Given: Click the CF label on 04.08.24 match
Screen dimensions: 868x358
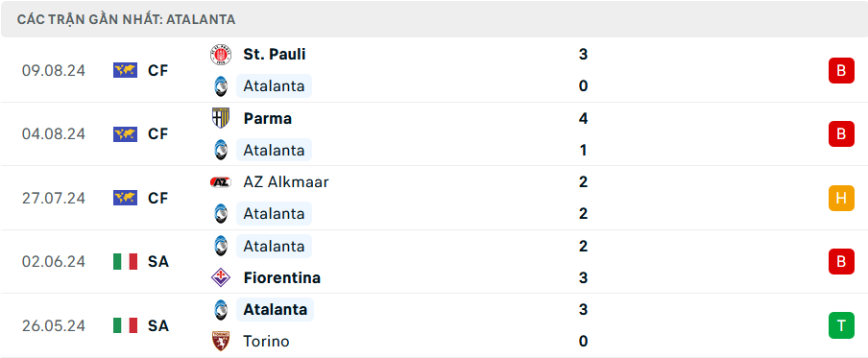Looking at the screenshot, I should click(x=157, y=134).
